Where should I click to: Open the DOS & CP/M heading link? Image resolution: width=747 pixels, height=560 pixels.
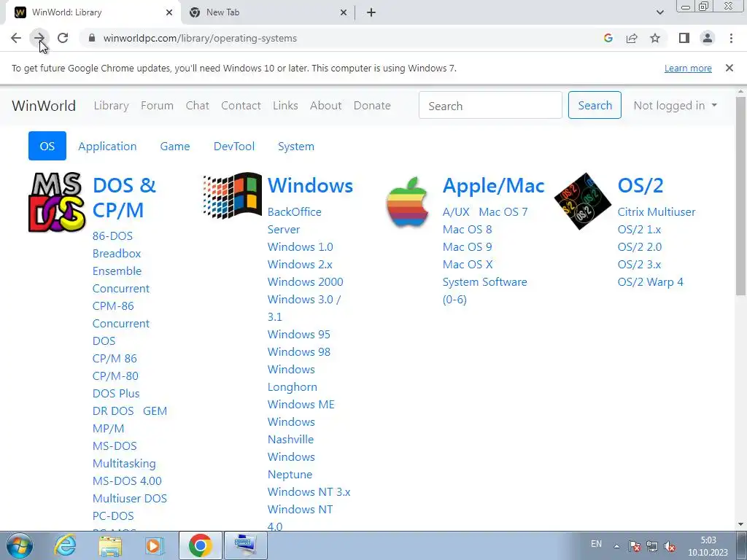(124, 198)
